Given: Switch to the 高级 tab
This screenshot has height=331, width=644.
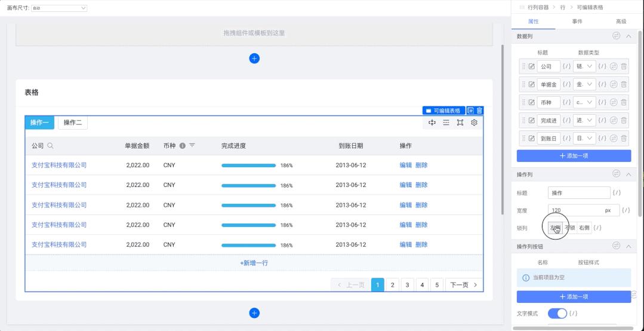Looking at the screenshot, I should pyautogui.click(x=621, y=22).
